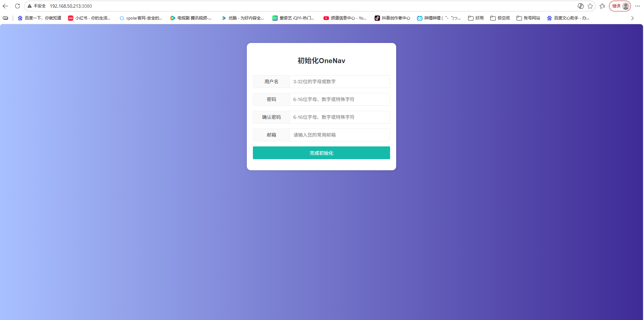Expand the 账号网站 bookmarks folder
Viewport: 644px width, 320px height.
[528, 18]
